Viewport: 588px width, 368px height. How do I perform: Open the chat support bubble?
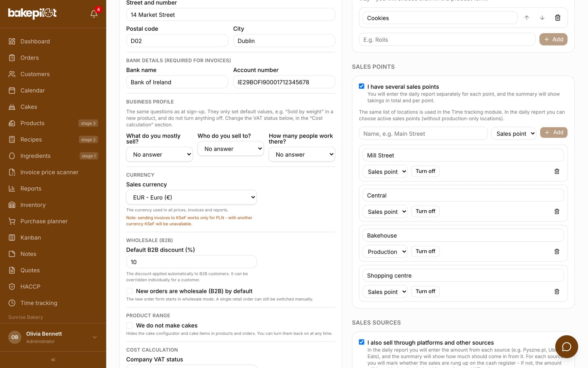pyautogui.click(x=566, y=346)
